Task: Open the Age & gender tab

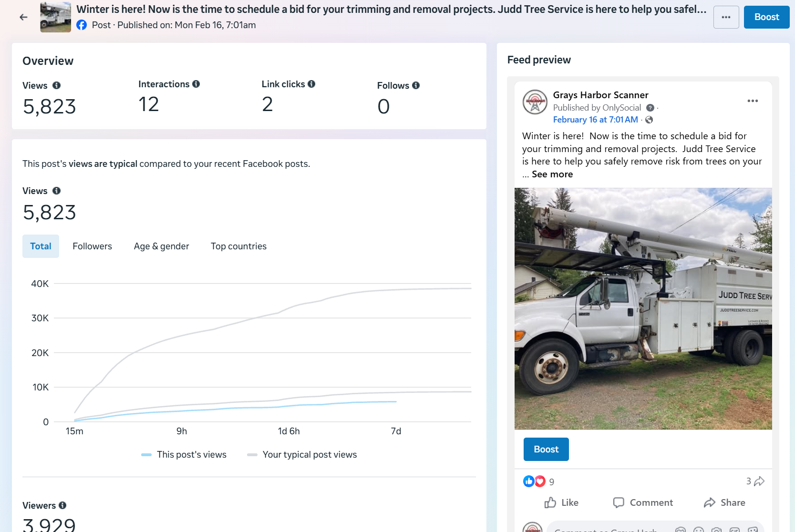Action: tap(161, 246)
